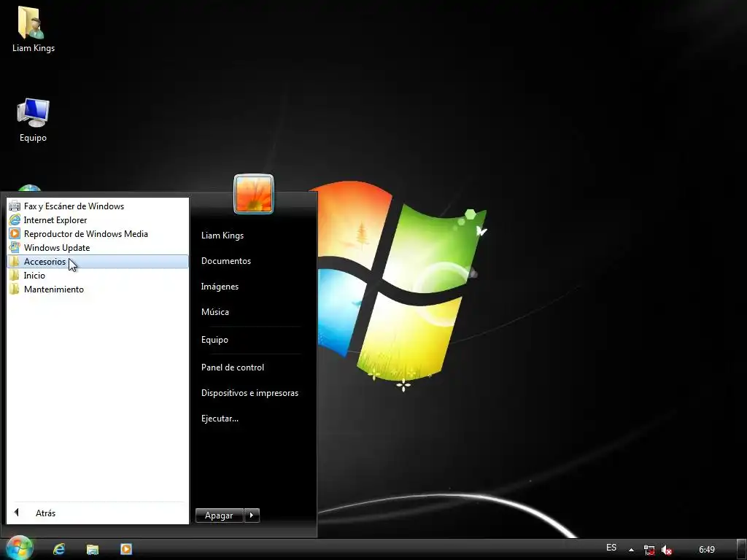Open Panel de control
Image resolution: width=747 pixels, height=560 pixels.
pyautogui.click(x=233, y=367)
